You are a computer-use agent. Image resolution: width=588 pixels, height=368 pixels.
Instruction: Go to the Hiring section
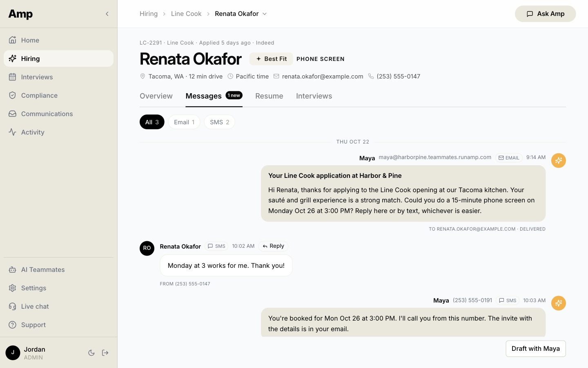point(58,58)
